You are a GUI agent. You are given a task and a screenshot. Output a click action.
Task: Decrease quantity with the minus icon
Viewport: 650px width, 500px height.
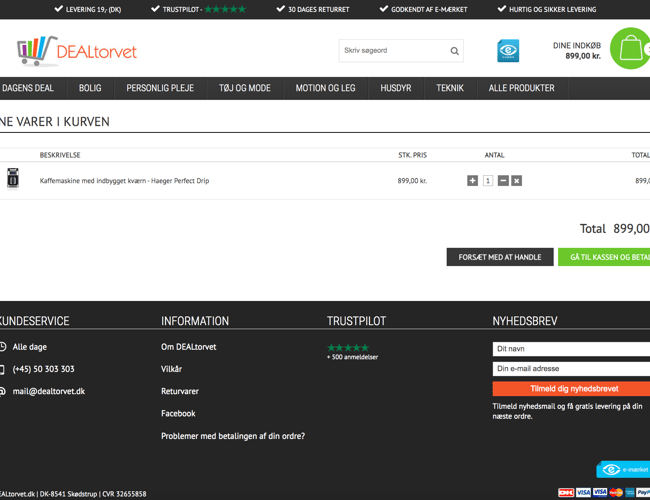pos(503,181)
